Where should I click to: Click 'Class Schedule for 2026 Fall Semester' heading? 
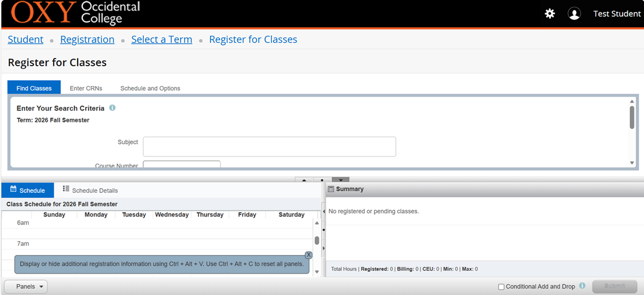tap(62, 204)
